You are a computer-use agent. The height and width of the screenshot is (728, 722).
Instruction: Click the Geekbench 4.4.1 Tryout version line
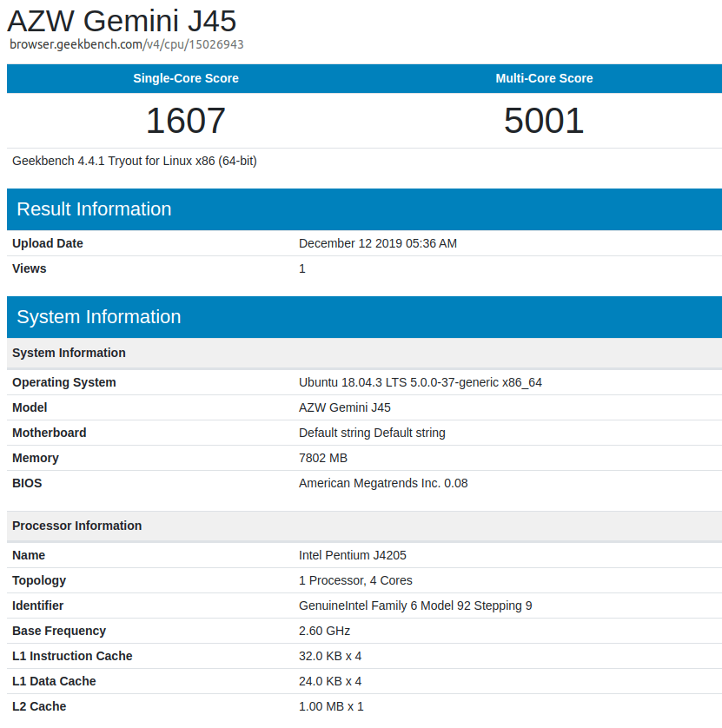134,161
